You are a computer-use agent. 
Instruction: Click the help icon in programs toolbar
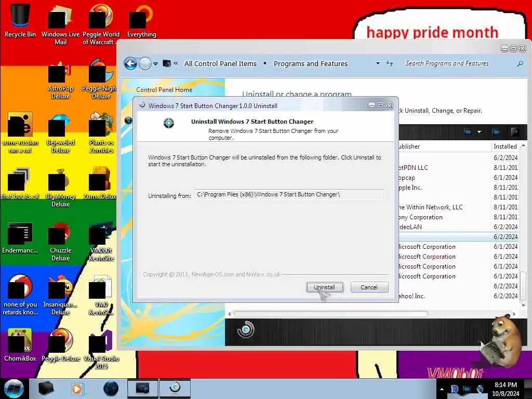coord(514,131)
